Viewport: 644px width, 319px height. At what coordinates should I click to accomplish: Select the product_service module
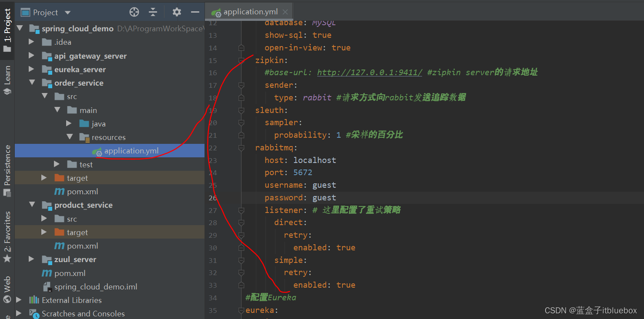pyautogui.click(x=84, y=205)
